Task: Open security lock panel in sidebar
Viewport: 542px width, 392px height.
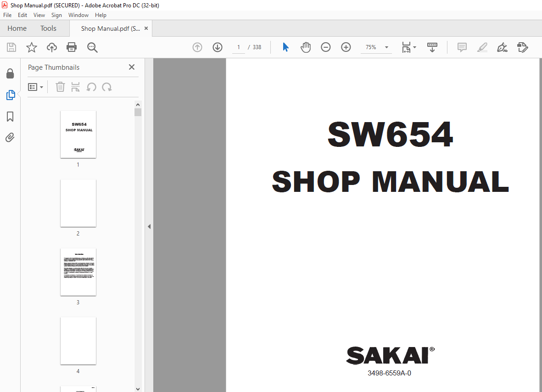Action: click(x=10, y=73)
